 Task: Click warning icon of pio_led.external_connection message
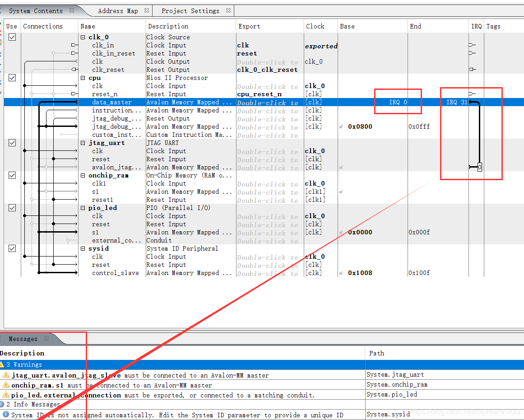pyautogui.click(x=6, y=395)
